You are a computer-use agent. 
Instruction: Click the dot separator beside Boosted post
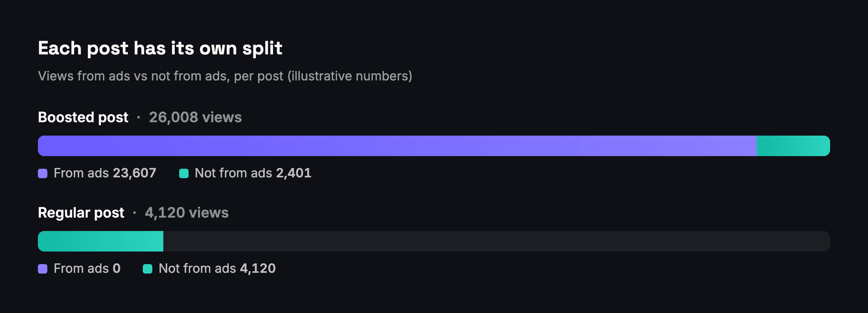[x=138, y=117]
